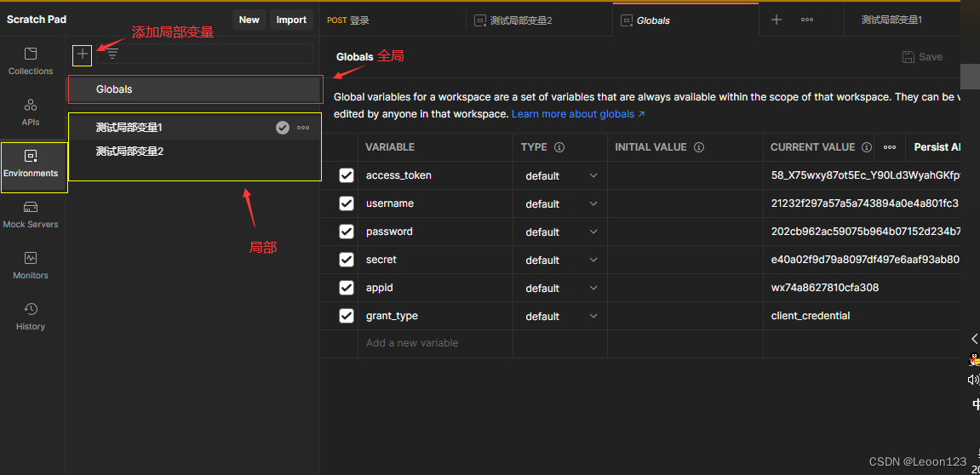This screenshot has width=980, height=475.
Task: Open the Collections sidebar section
Action: (31, 61)
